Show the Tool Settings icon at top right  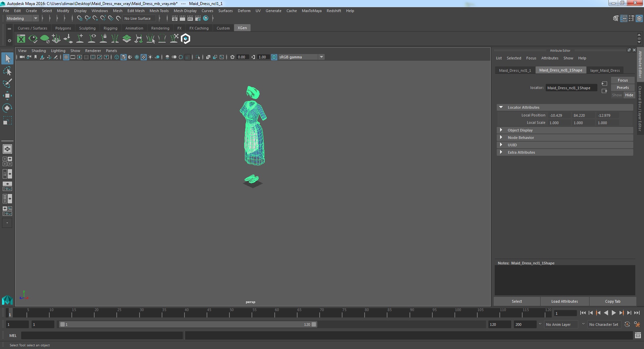[631, 18]
